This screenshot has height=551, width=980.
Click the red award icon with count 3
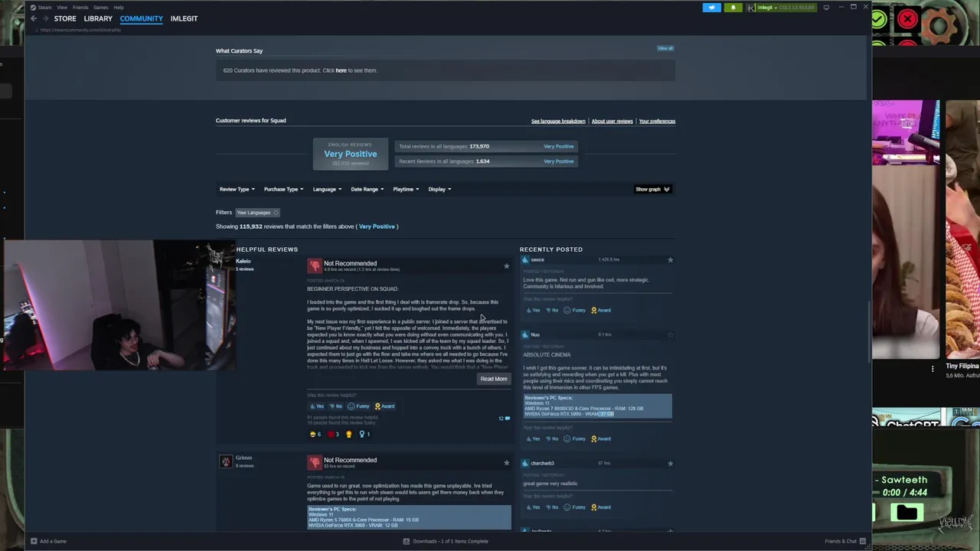click(x=333, y=434)
